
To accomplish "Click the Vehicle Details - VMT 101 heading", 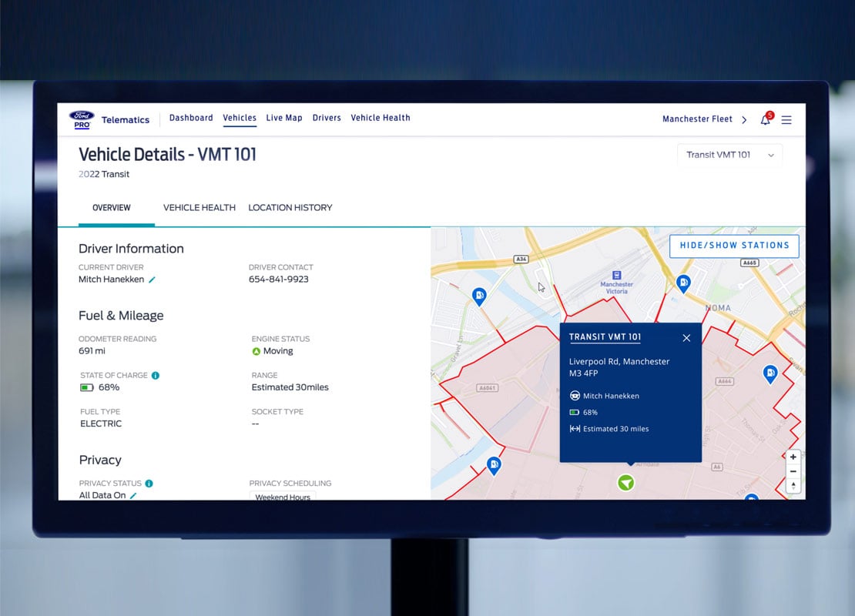I will [167, 154].
